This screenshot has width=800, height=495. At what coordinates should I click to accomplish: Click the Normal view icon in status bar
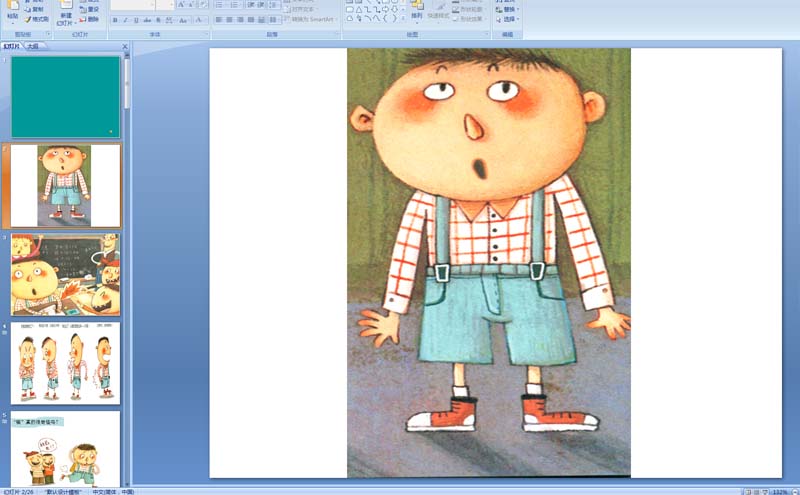(x=748, y=492)
